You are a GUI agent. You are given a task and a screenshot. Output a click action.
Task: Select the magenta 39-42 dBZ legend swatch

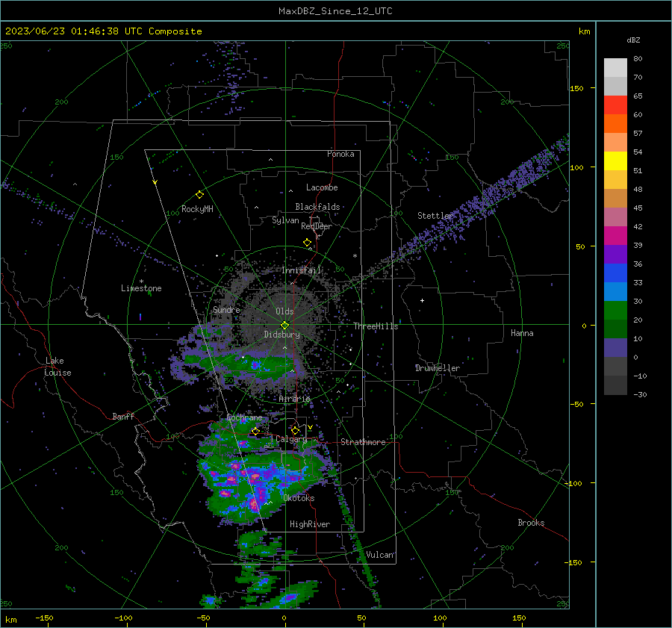tap(615, 236)
